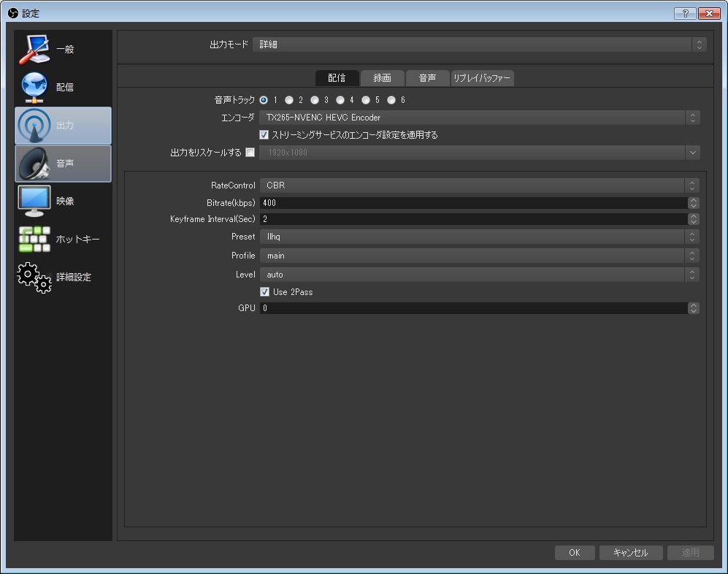Open the 一般 (General) settings icon
728x574 pixels.
(34, 49)
